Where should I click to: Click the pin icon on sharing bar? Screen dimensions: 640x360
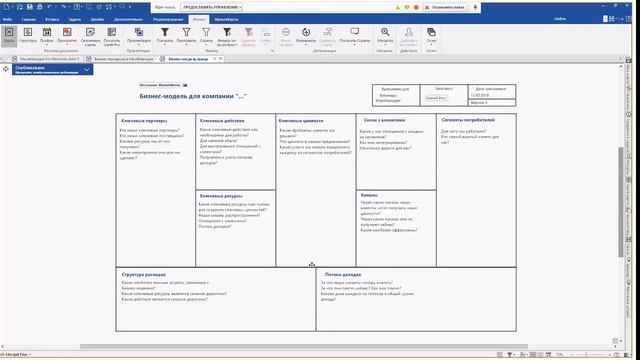click(x=475, y=7)
